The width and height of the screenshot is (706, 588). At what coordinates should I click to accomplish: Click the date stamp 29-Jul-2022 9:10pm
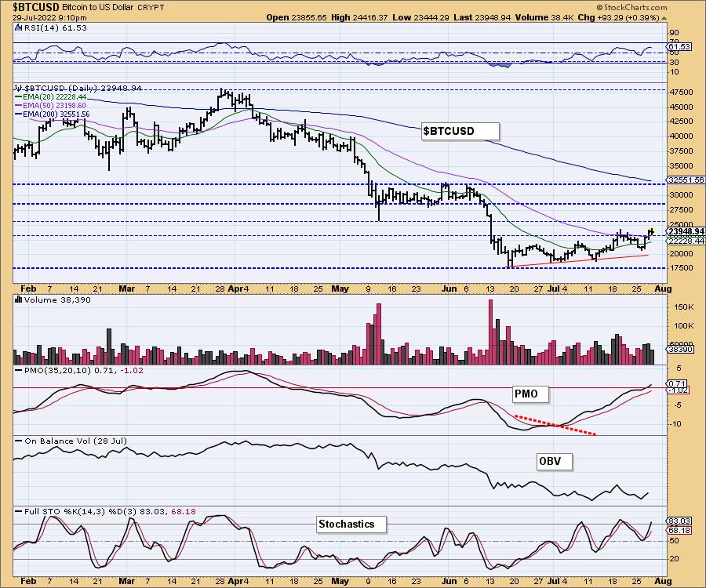[49, 17]
